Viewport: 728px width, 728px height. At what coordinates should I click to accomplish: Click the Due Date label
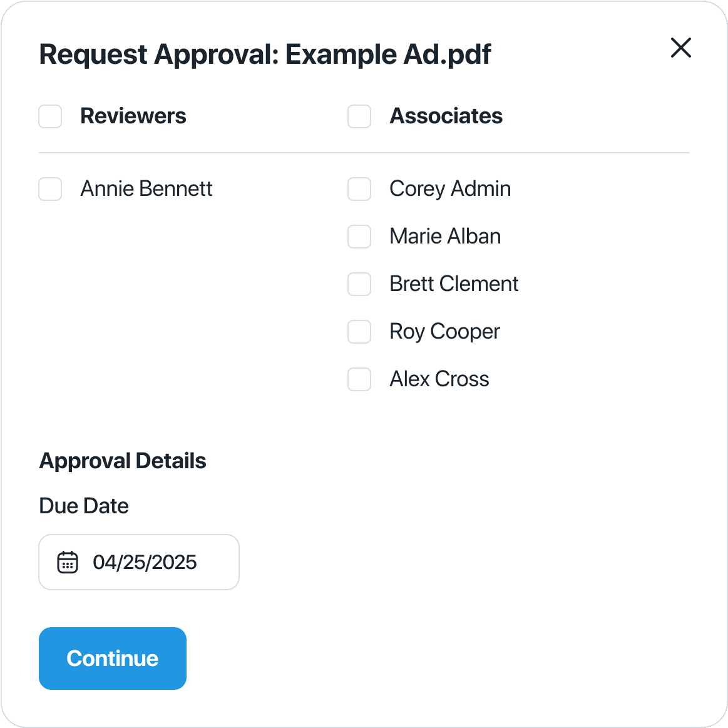point(84,506)
